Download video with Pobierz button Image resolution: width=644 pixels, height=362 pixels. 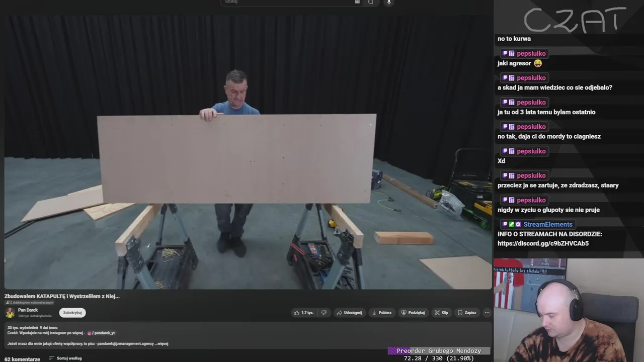coord(381,313)
